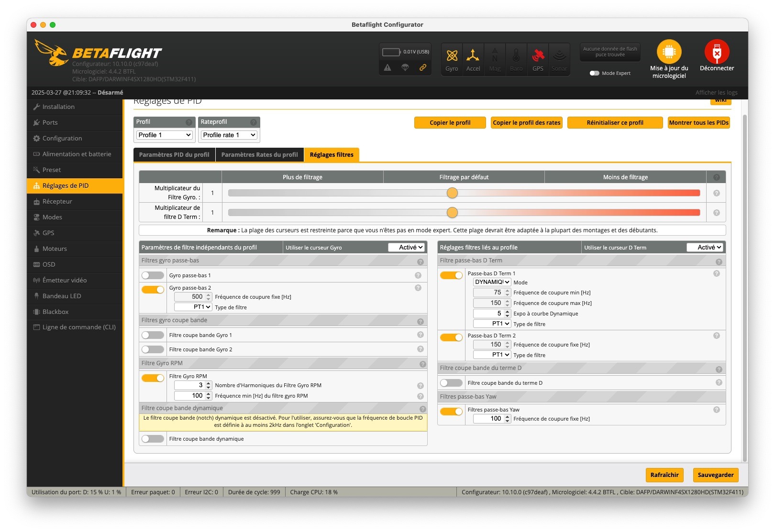
Task: Show help for Gyro passe-bas 1
Action: (418, 275)
